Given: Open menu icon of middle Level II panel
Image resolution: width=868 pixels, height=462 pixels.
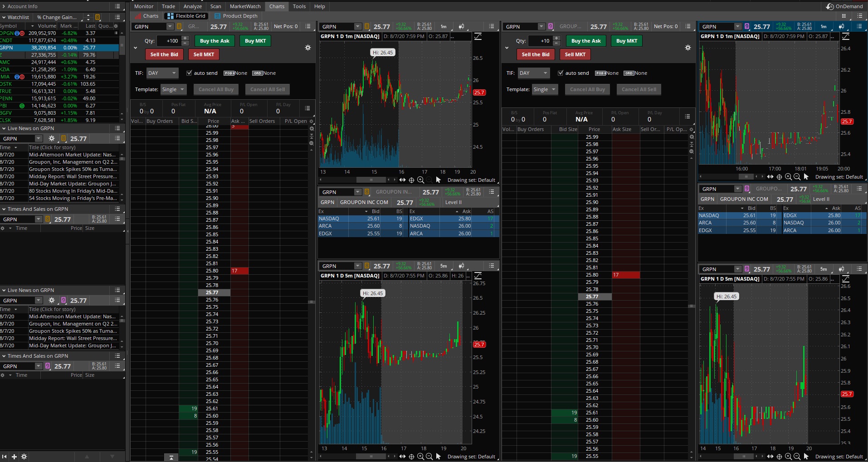Looking at the screenshot, I should pyautogui.click(x=492, y=192).
